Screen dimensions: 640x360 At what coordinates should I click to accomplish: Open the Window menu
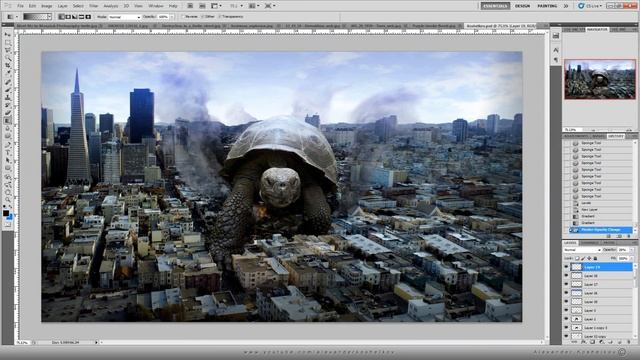tap(156, 6)
